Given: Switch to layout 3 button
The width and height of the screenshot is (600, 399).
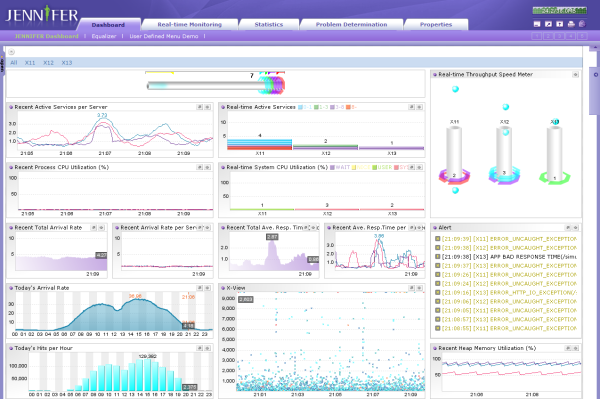Looking at the screenshot, I should pyautogui.click(x=559, y=36).
